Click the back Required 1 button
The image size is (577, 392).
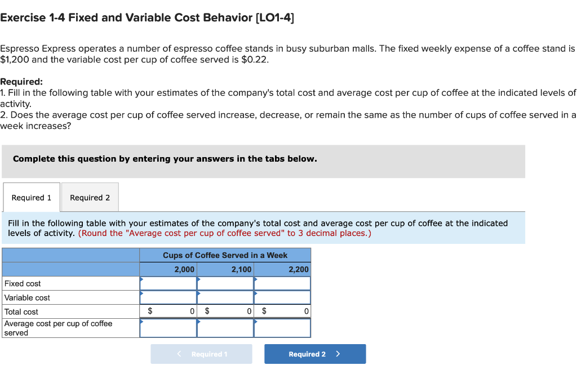201,354
